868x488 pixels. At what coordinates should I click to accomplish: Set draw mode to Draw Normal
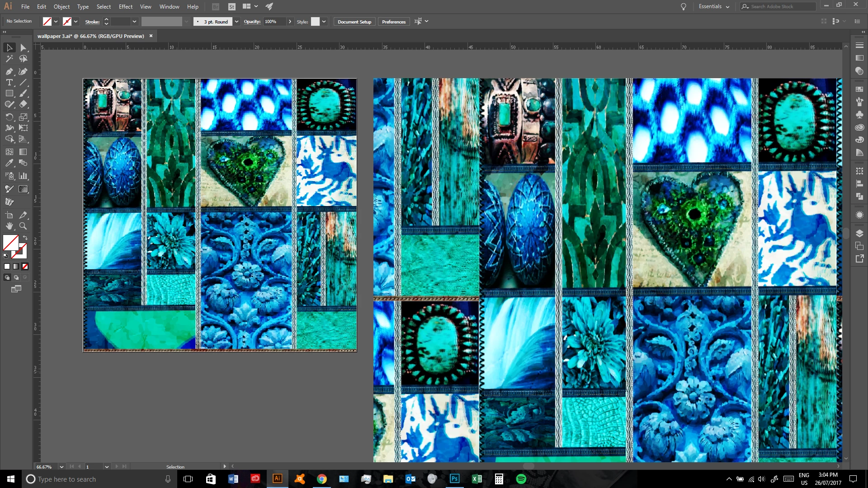pyautogui.click(x=7, y=277)
